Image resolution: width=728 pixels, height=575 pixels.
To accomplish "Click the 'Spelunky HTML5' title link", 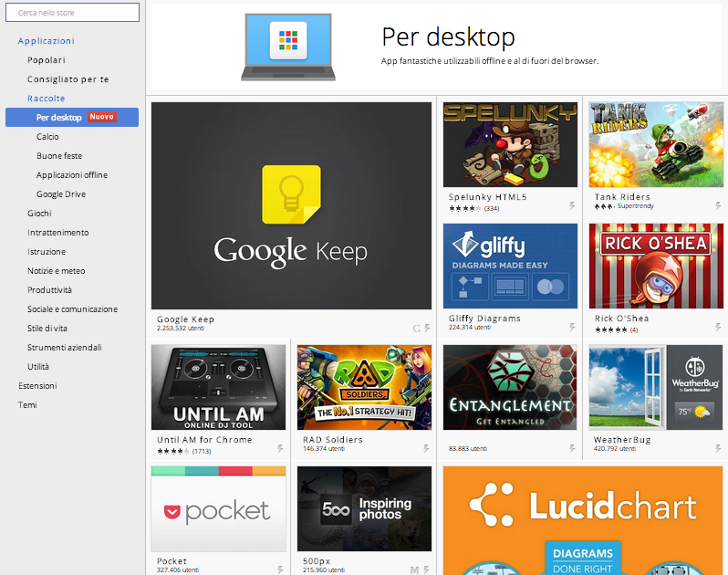I will tap(487, 197).
